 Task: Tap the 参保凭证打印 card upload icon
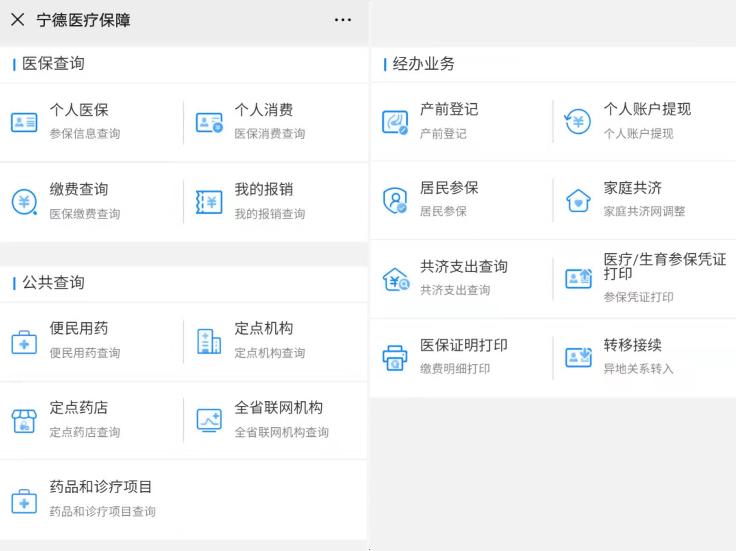pos(578,278)
